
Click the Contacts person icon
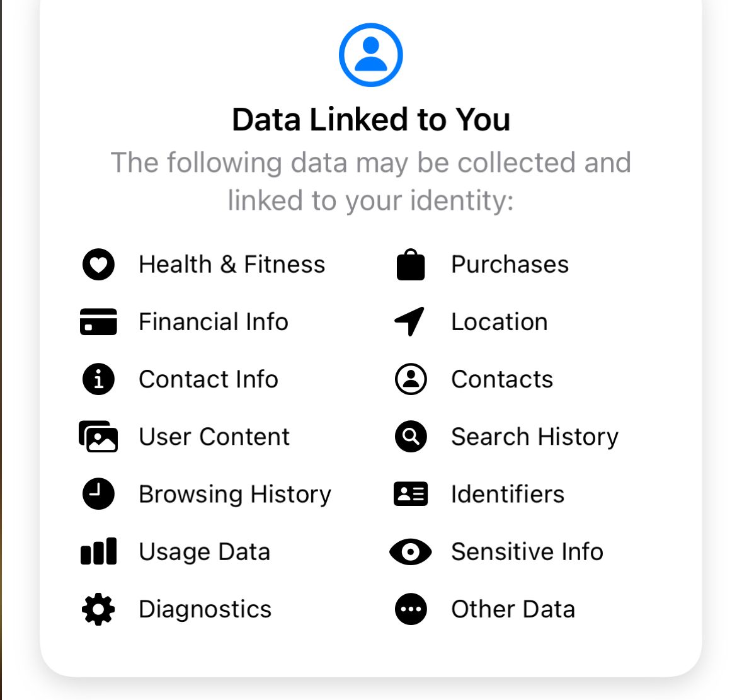pos(409,379)
